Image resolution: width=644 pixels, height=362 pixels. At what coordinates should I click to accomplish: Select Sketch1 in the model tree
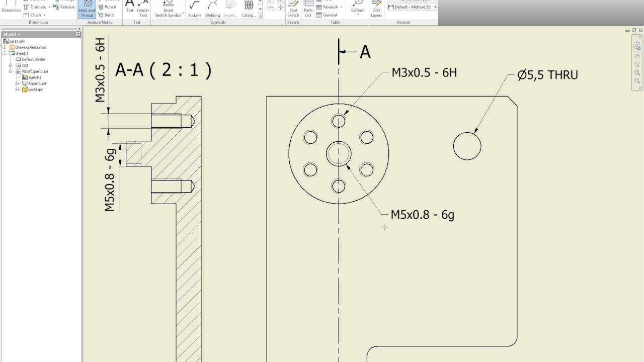point(35,77)
